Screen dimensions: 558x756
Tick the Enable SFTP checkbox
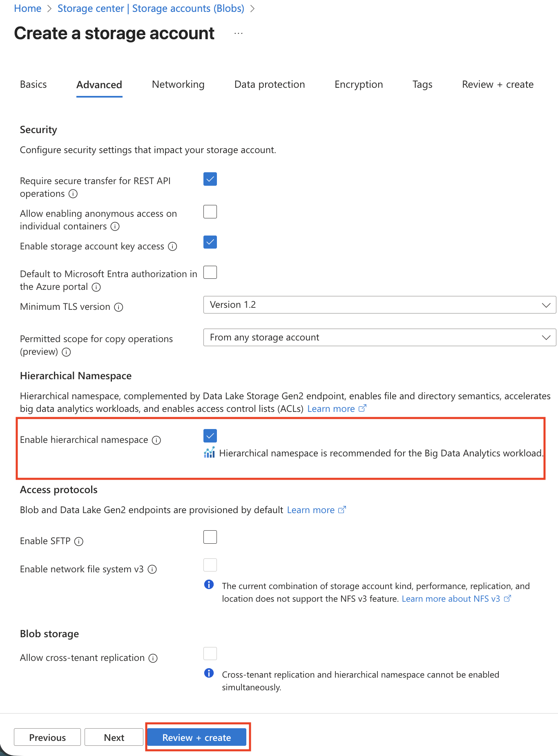[210, 537]
